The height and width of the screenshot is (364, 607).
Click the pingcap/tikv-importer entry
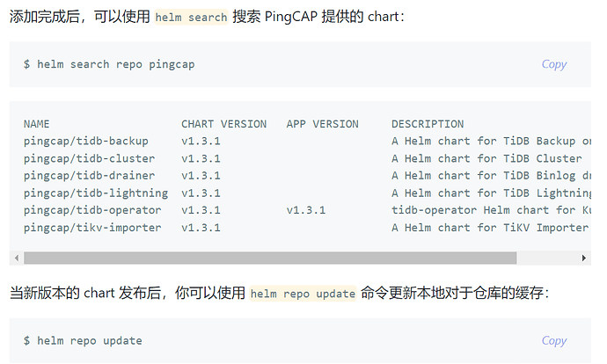92,228
